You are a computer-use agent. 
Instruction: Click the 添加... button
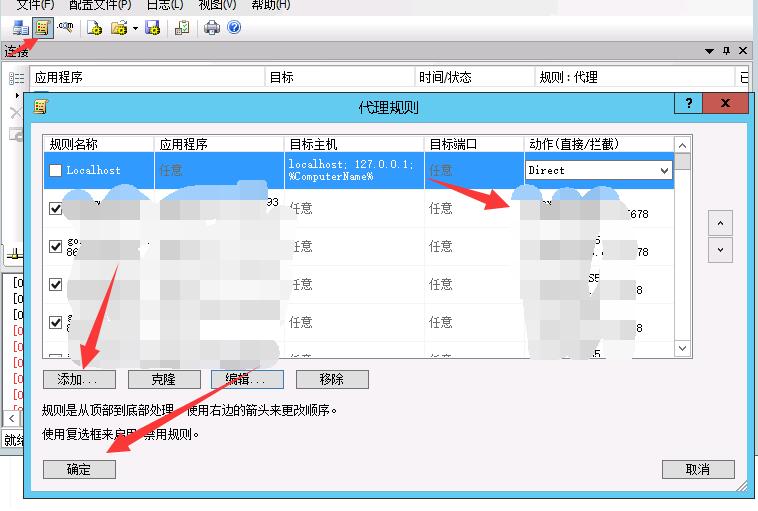point(79,380)
